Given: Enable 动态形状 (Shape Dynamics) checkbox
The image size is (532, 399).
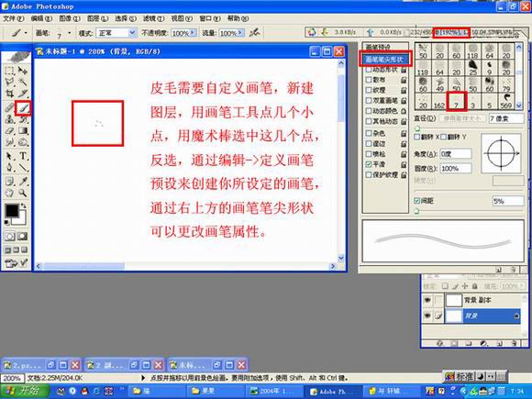Looking at the screenshot, I should coord(369,70).
